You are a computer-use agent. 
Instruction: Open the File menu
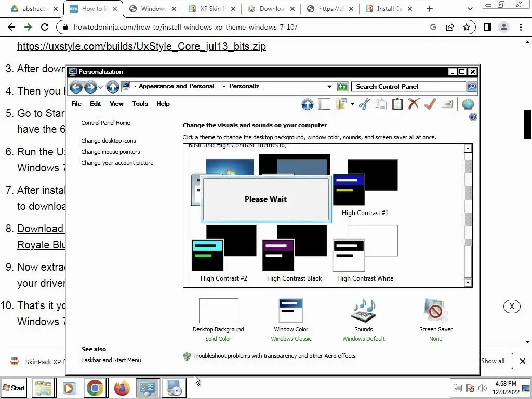(x=76, y=104)
